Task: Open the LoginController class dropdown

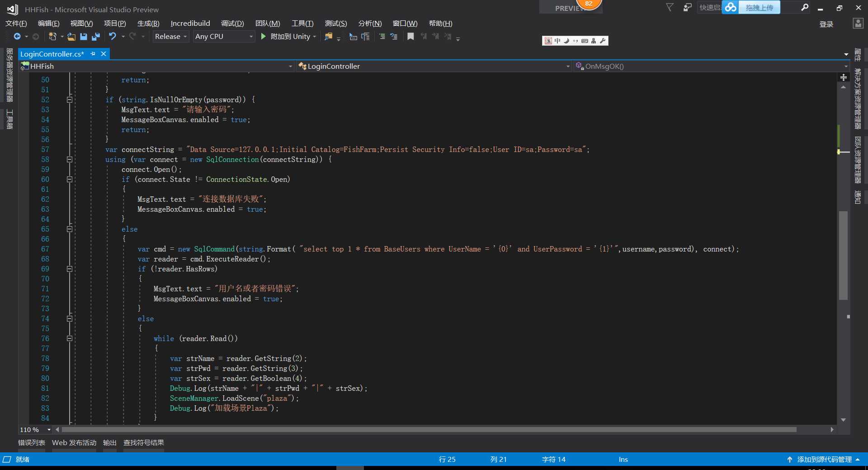Action: click(434, 66)
